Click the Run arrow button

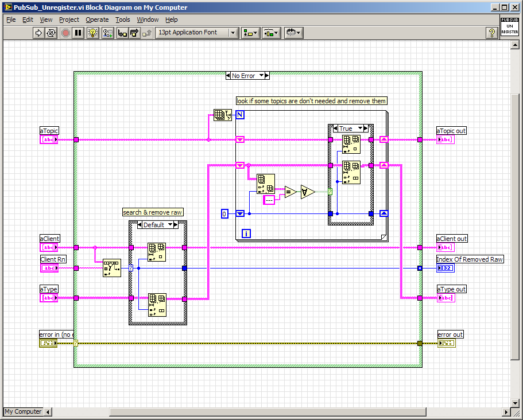click(38, 33)
